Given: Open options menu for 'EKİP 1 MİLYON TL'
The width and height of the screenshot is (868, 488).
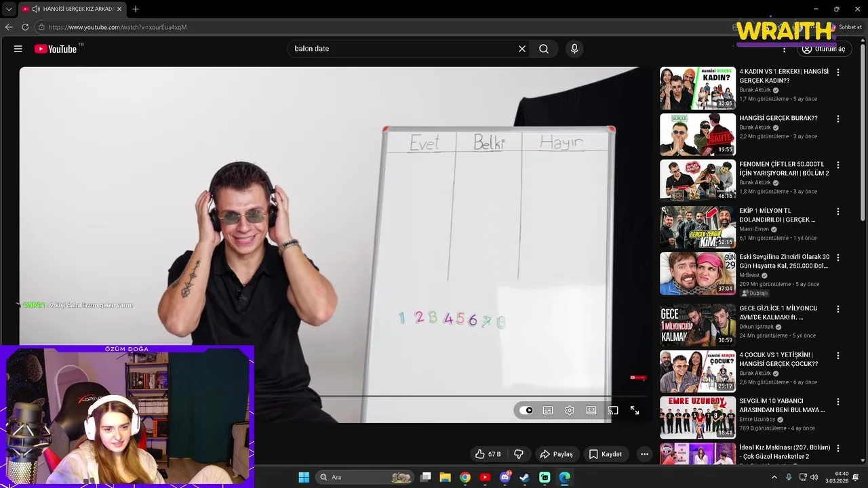Looking at the screenshot, I should tap(838, 211).
